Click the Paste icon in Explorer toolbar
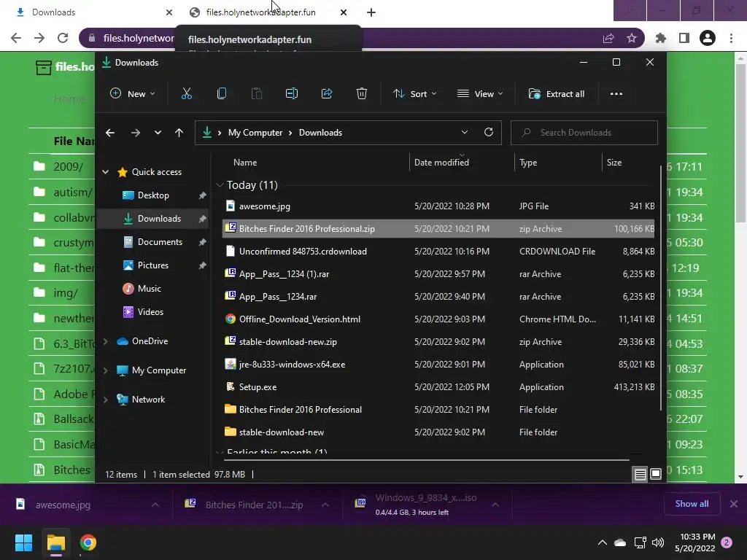Image resolution: width=747 pixels, height=560 pixels. tap(256, 94)
